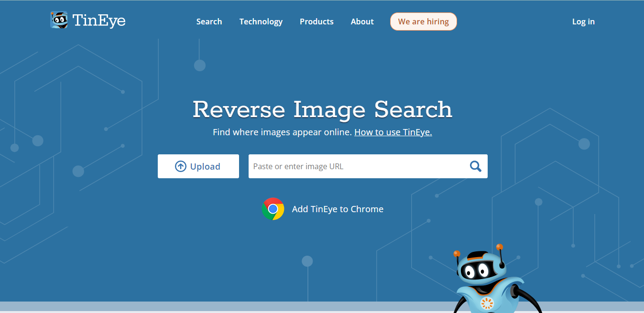
Task: Open the Products menu
Action: pyautogui.click(x=317, y=22)
